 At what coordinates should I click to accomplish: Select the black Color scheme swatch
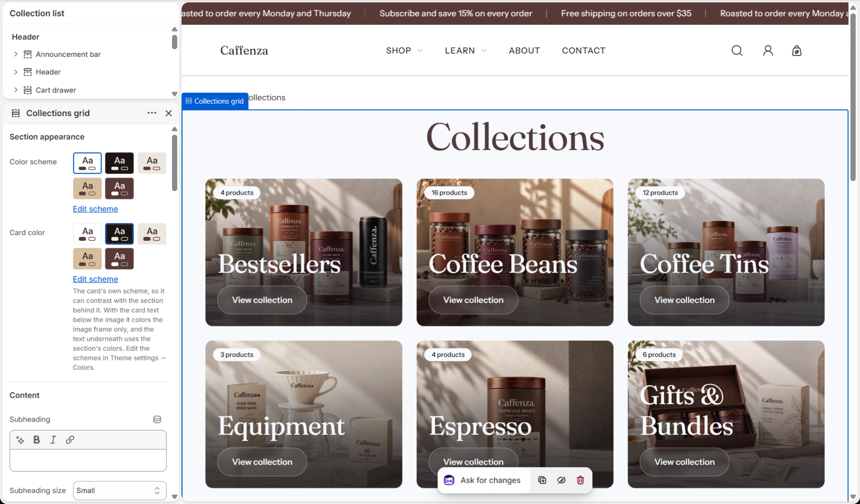(x=119, y=163)
